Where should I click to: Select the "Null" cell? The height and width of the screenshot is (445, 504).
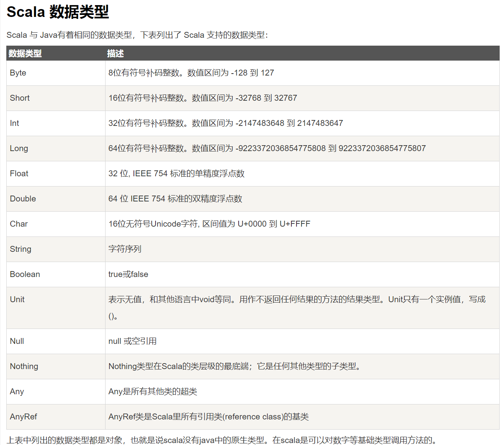point(56,341)
